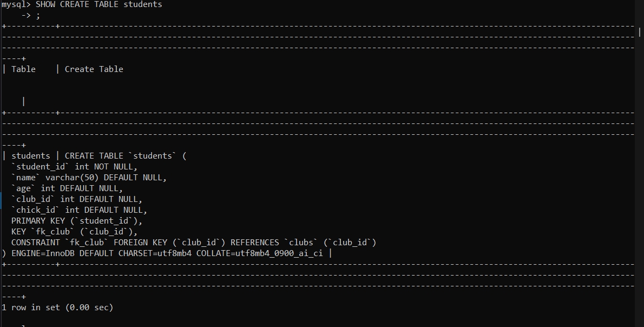Screen dimensions: 644x327
Task: Click the `chick_id` int DEFAULT NULL line
Action: point(79,210)
